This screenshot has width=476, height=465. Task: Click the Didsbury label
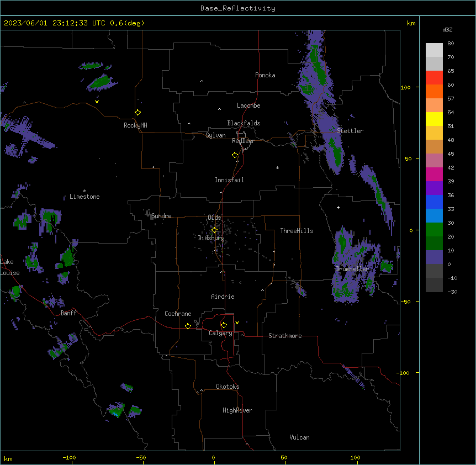(x=211, y=238)
